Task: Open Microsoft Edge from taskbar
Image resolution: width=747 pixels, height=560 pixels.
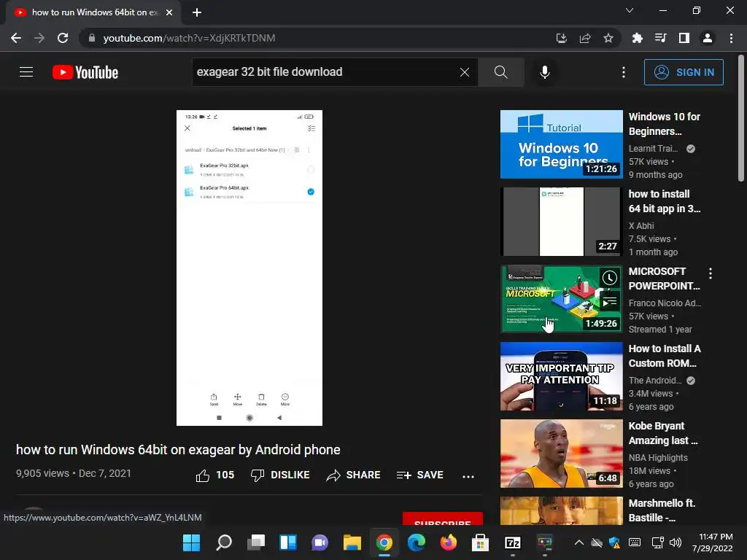Action: (x=417, y=542)
